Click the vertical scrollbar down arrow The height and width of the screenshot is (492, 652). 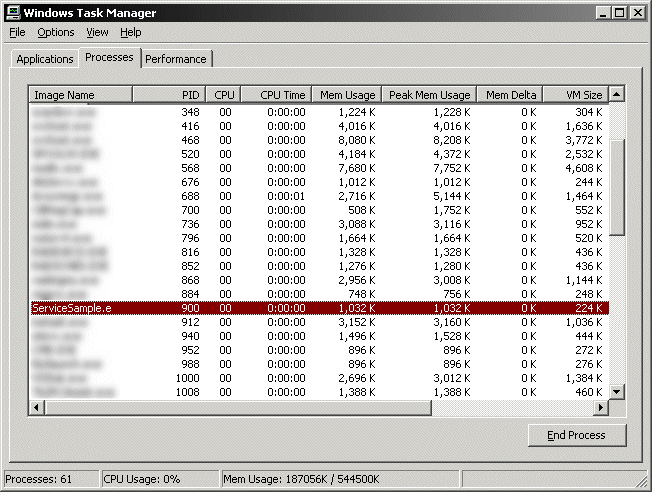coord(617,392)
